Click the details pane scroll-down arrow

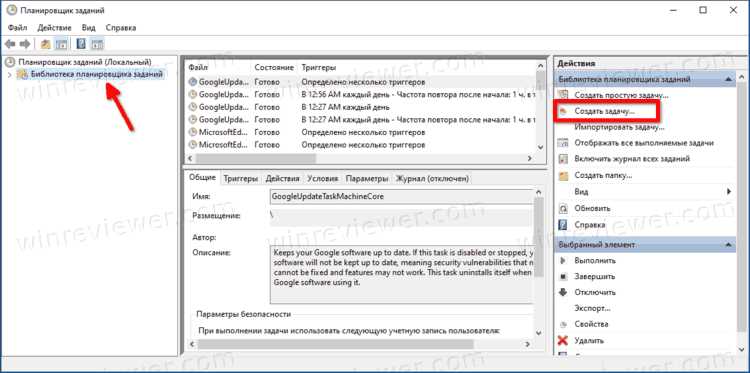point(538,333)
